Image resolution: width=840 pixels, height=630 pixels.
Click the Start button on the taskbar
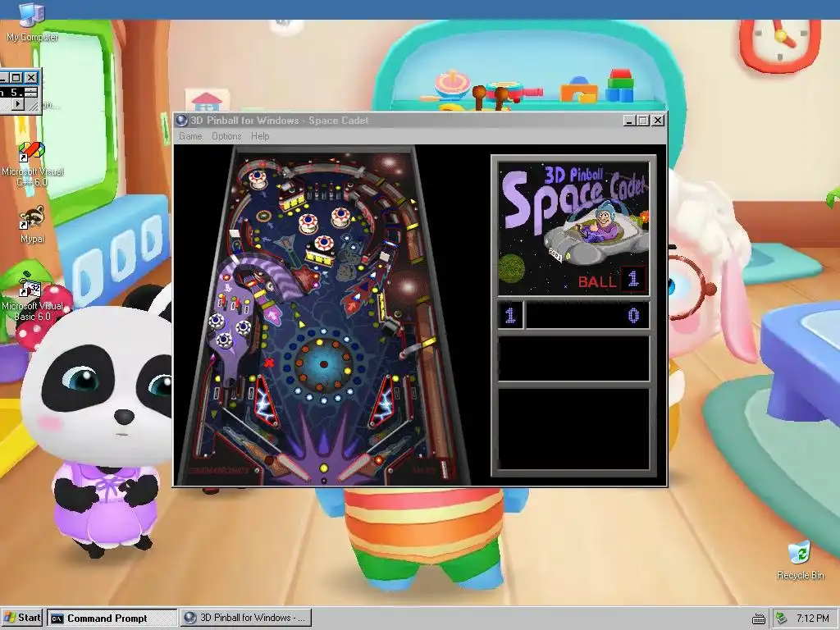point(22,618)
